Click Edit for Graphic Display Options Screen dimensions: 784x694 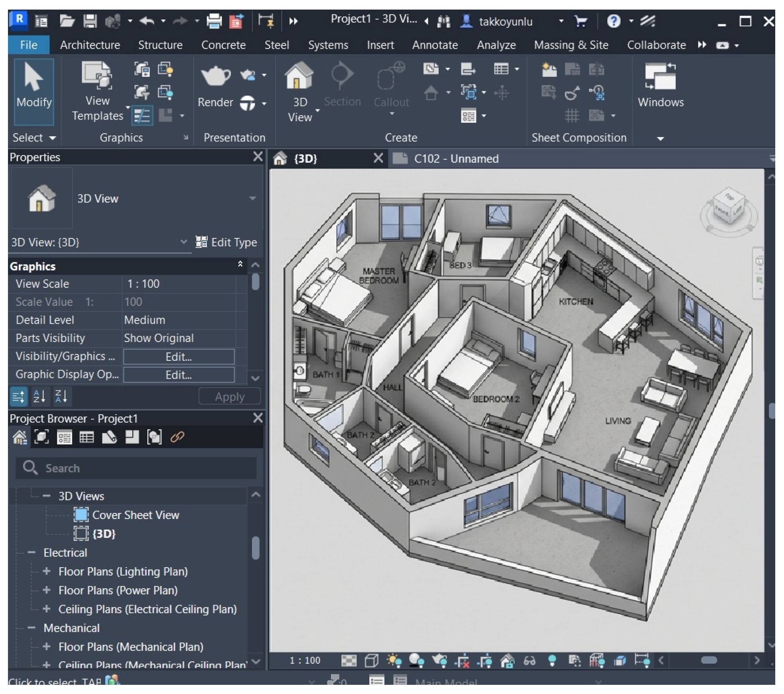179,375
